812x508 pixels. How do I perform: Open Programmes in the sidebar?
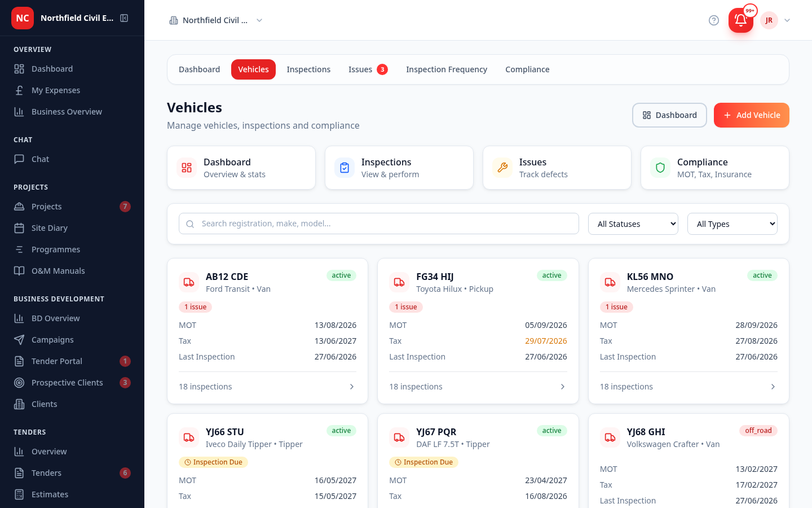click(72, 249)
